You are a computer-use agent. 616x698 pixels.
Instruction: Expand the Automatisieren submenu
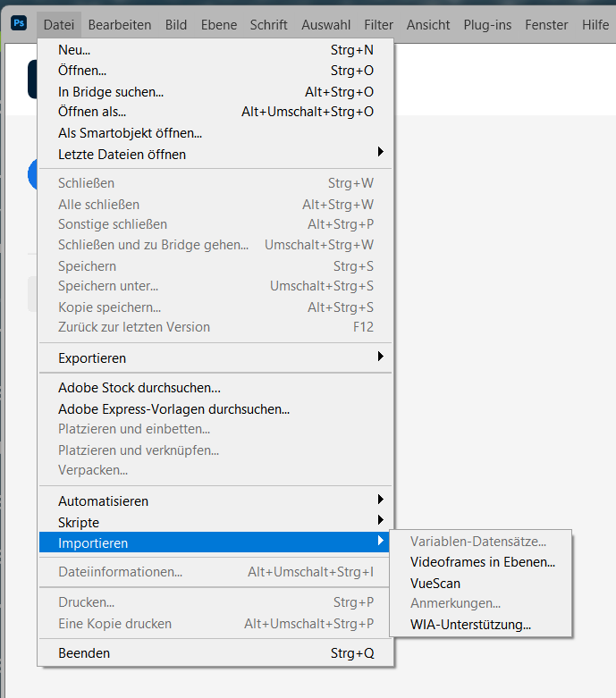[x=215, y=501]
